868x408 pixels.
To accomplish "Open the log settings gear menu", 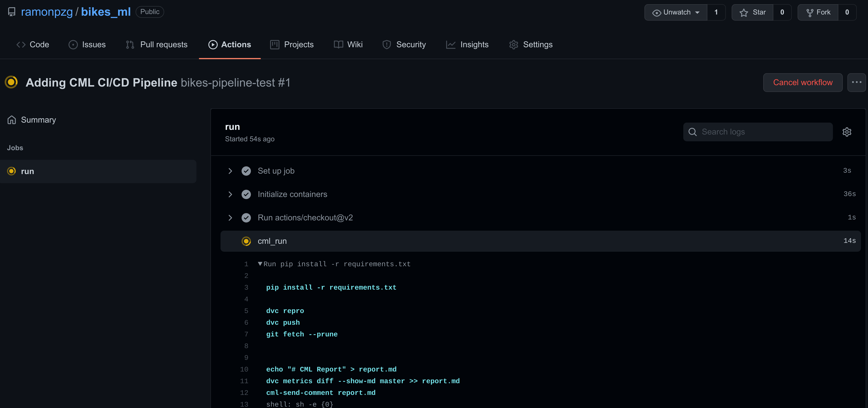I will point(847,132).
